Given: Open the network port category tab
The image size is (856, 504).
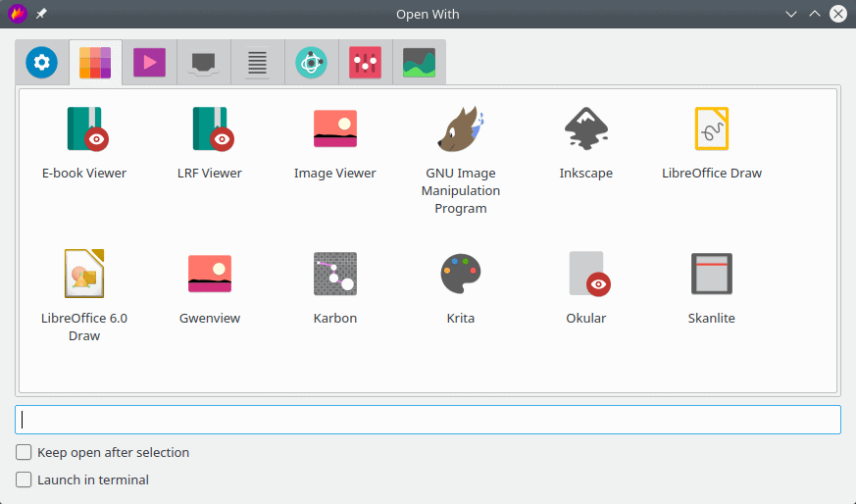Looking at the screenshot, I should (x=203, y=62).
